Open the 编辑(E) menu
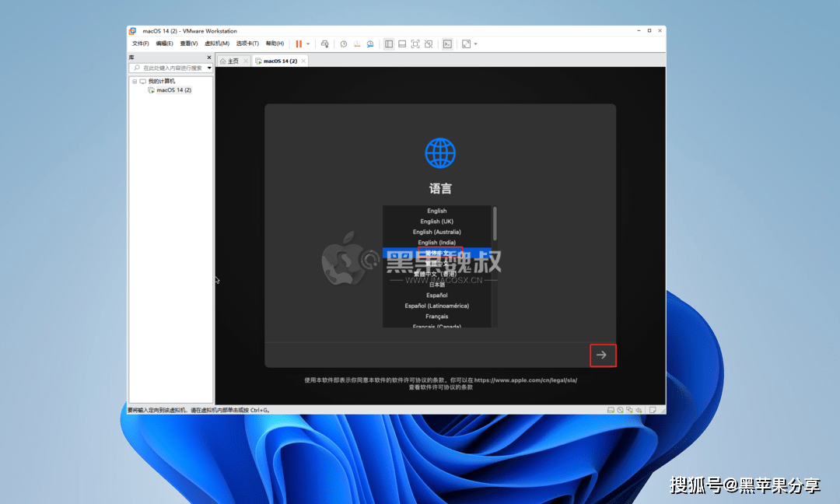 click(x=164, y=44)
